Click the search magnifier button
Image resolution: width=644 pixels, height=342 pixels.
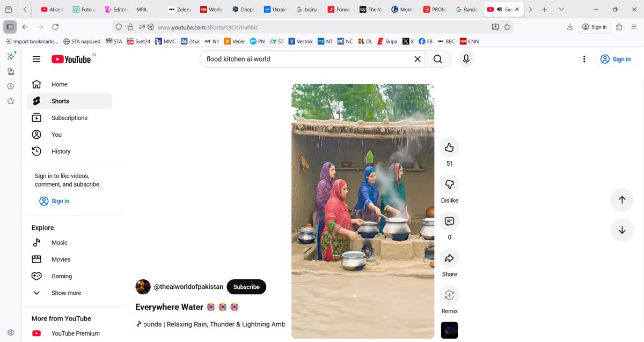(438, 59)
